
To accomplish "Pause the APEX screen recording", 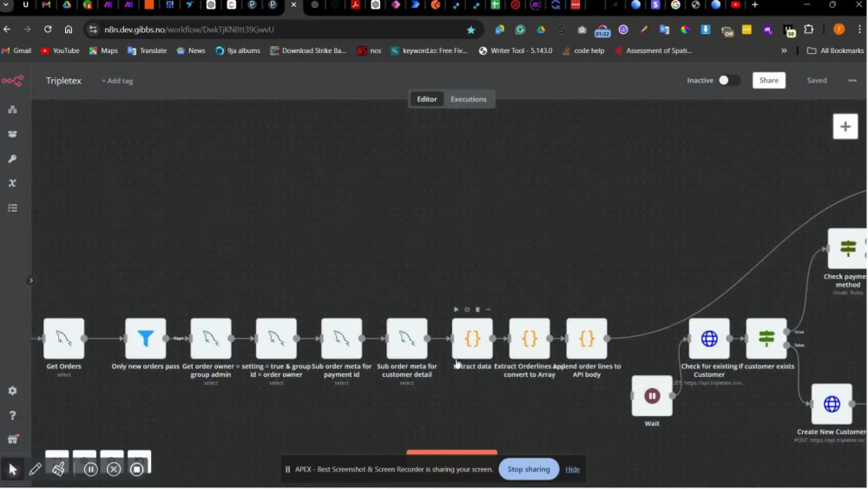I will (91, 470).
